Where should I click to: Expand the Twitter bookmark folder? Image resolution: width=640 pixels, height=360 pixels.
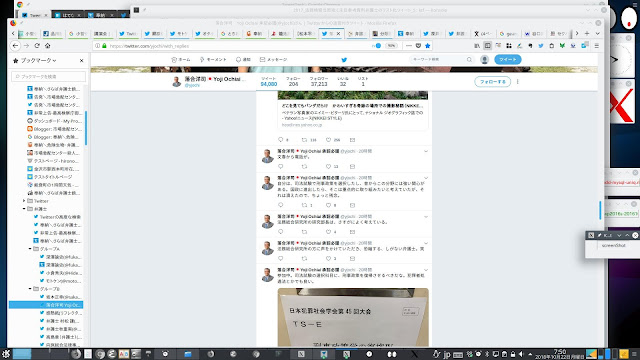[x=24, y=201]
